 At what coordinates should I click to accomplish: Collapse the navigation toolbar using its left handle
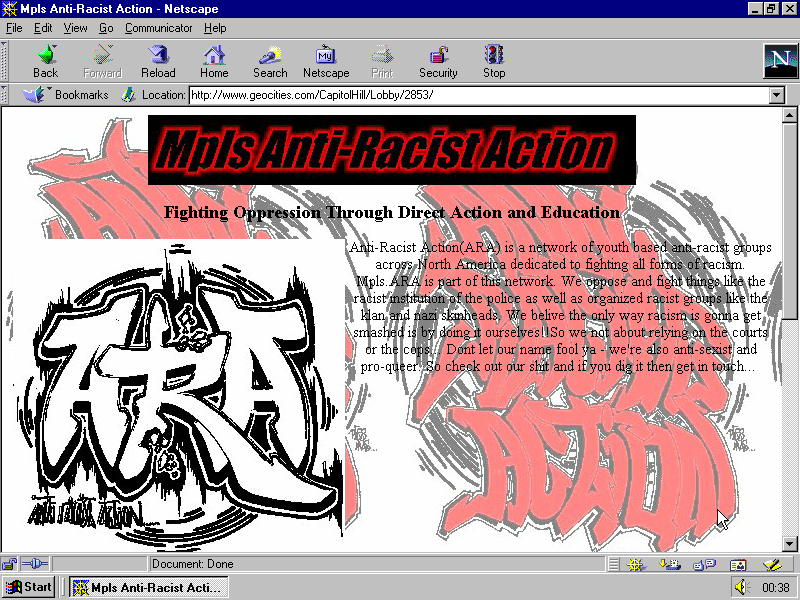5,61
